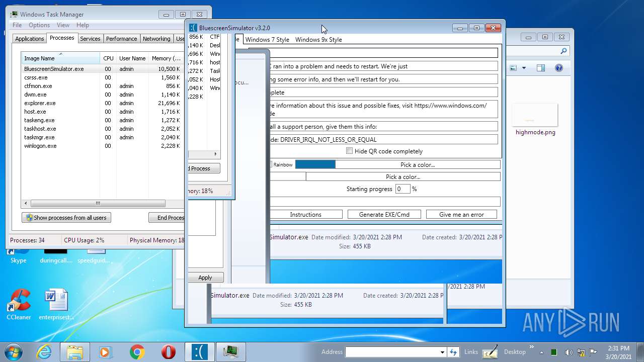Show hidden tray icons
The image size is (644, 362).
[x=542, y=352]
